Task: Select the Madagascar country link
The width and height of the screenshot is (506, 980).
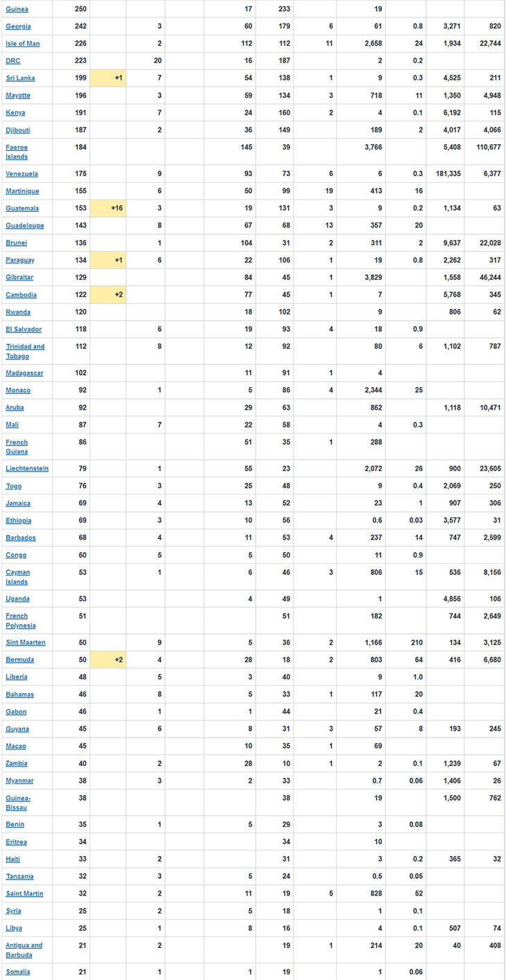Action: 24,373
